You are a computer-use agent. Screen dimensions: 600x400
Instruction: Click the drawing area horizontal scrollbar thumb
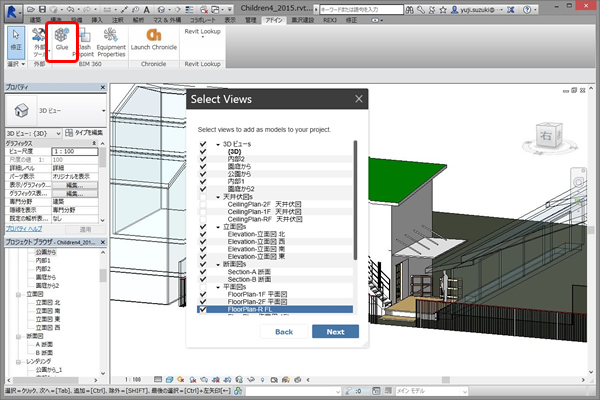(445, 380)
